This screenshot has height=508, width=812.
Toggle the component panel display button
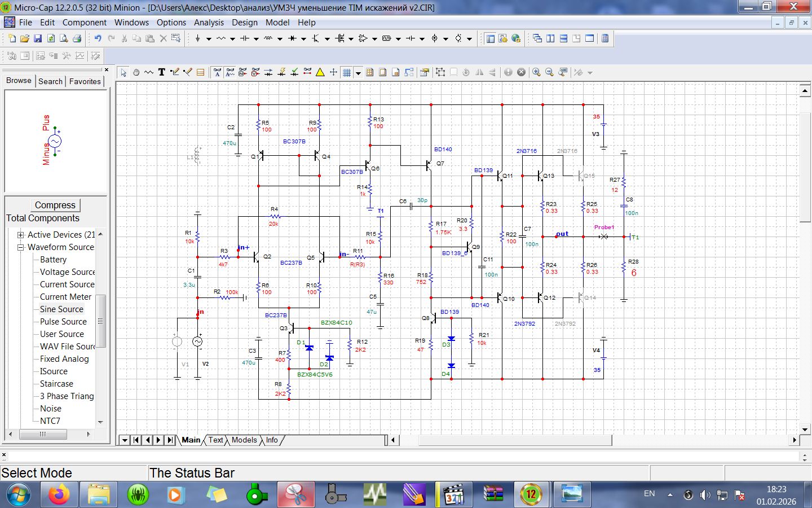pos(491,38)
